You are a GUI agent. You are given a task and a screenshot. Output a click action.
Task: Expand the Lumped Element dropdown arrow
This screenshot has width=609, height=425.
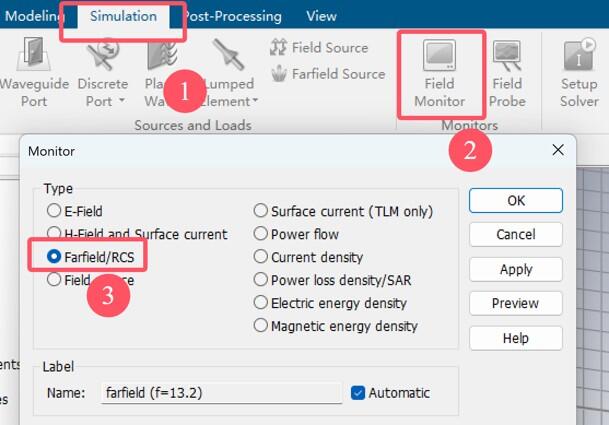tap(255, 101)
